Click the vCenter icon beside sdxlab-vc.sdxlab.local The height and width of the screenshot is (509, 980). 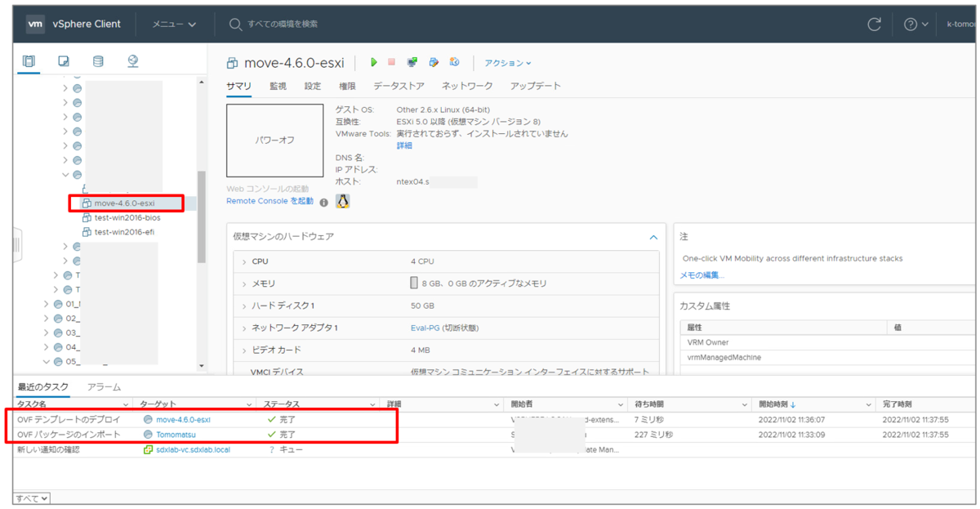148,449
